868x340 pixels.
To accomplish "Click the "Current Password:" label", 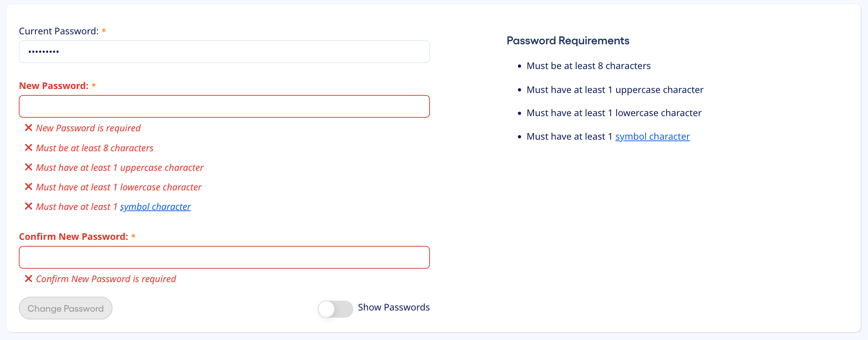I will [x=59, y=31].
